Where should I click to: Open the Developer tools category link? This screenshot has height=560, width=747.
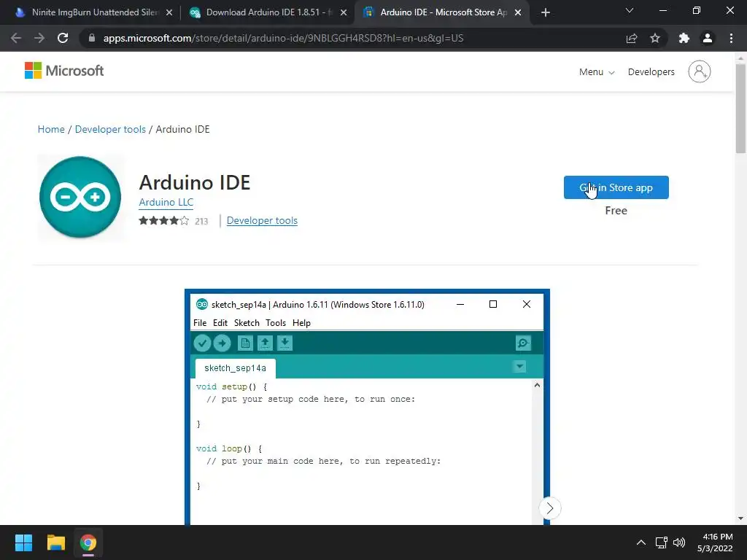(x=262, y=221)
